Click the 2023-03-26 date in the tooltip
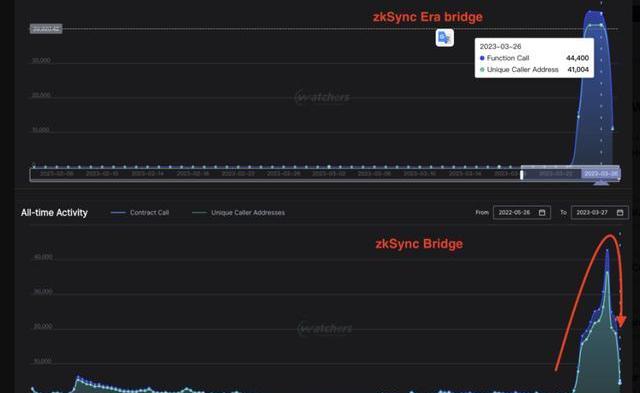640x393 pixels. coord(500,47)
